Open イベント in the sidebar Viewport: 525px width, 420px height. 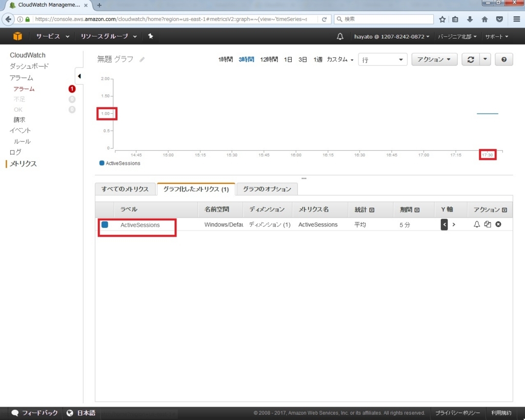20,131
